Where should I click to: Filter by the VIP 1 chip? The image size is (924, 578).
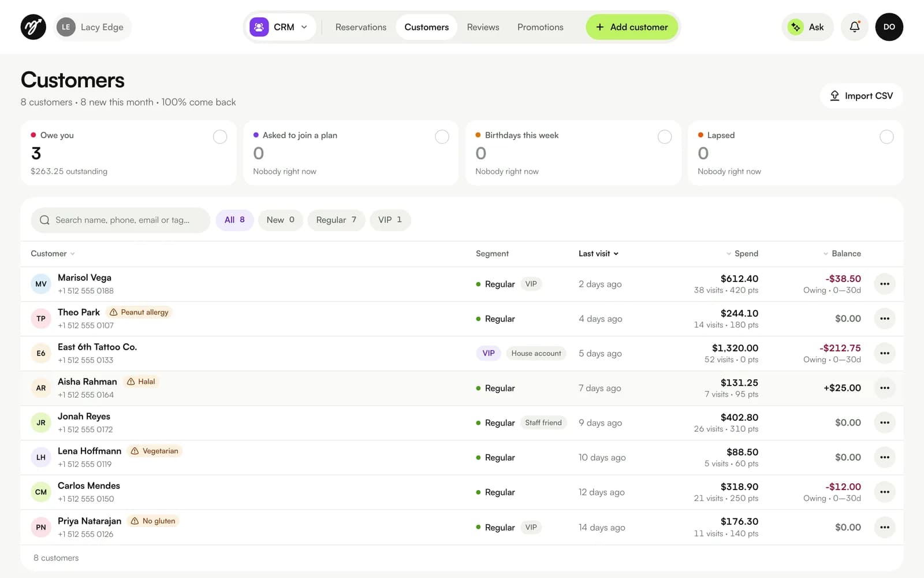click(390, 220)
